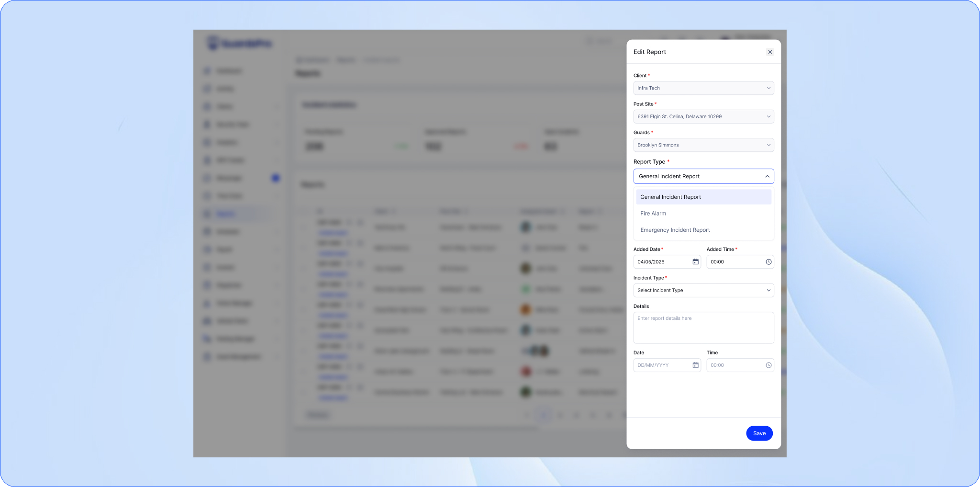Image resolution: width=980 pixels, height=487 pixels.
Task: Open the Guards dropdown showing Brooklyn Simmons
Action: pyautogui.click(x=703, y=145)
